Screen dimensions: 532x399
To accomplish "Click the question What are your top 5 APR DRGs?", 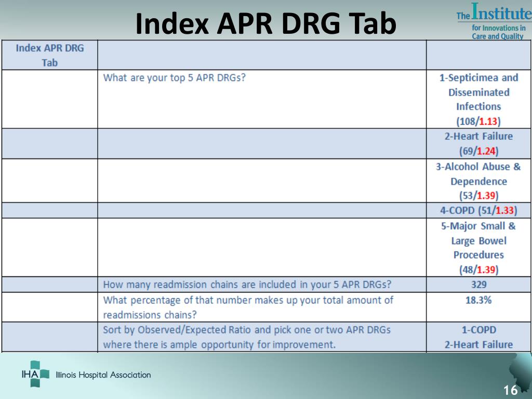I will pyautogui.click(x=175, y=78).
